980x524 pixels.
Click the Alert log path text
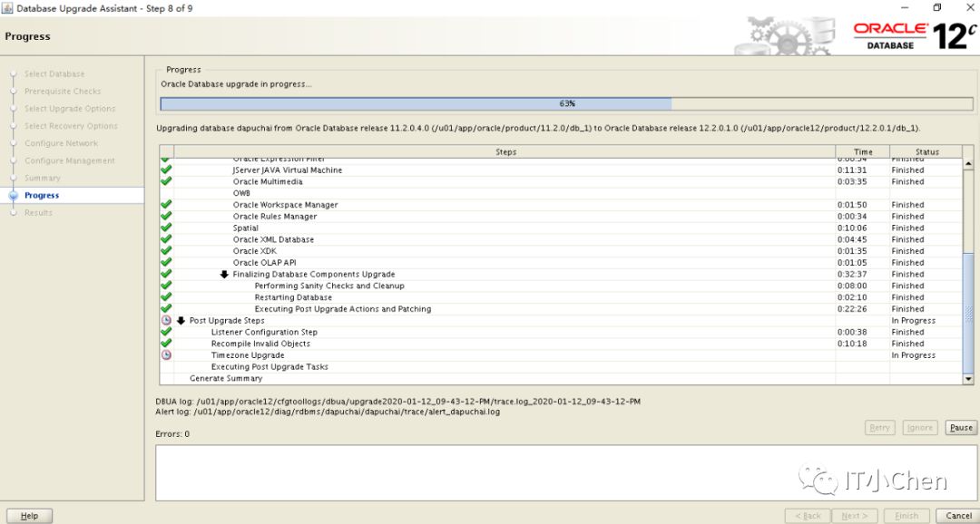[x=328, y=412]
